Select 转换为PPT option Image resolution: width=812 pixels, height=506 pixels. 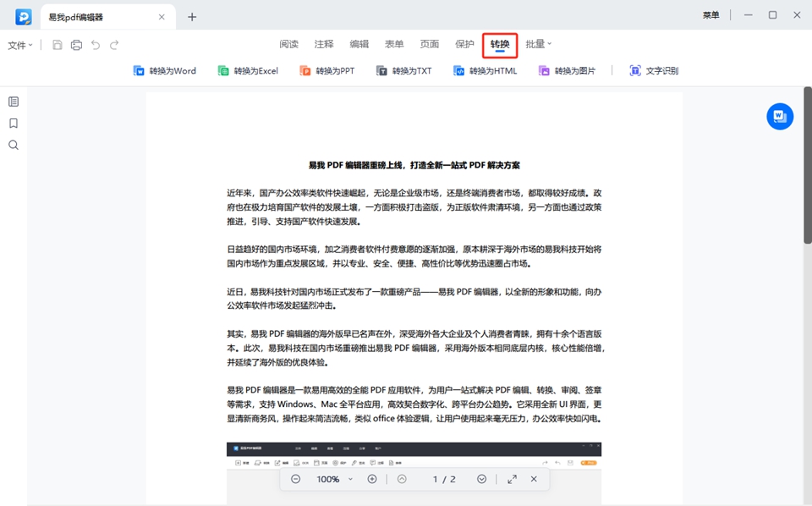pos(327,71)
